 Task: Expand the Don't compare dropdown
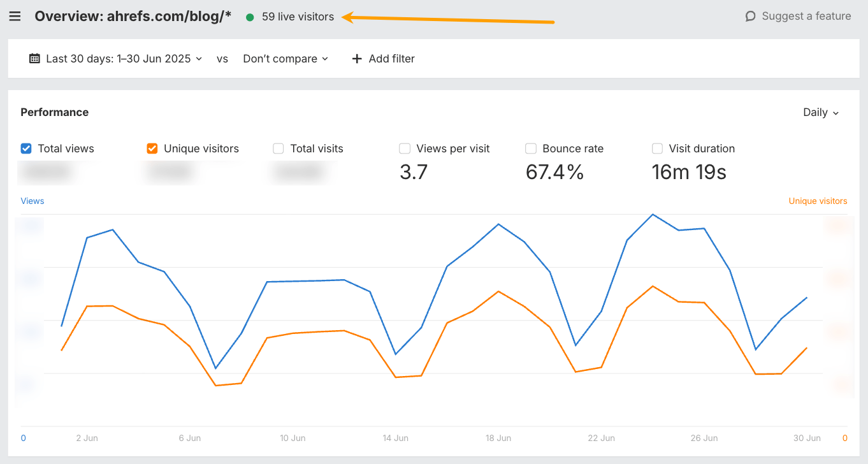[286, 59]
